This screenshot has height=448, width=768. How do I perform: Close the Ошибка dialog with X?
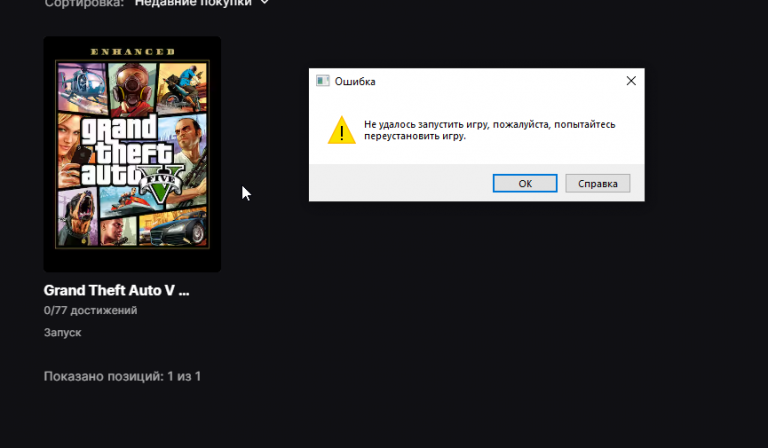631,81
